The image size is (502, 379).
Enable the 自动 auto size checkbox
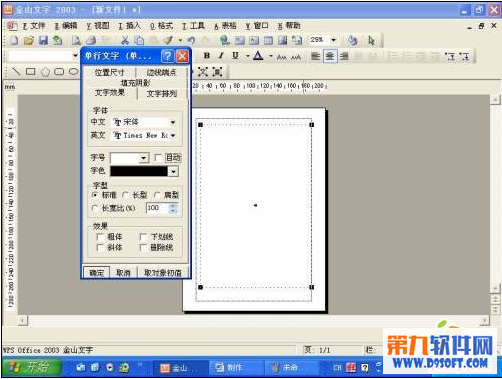[x=159, y=157]
